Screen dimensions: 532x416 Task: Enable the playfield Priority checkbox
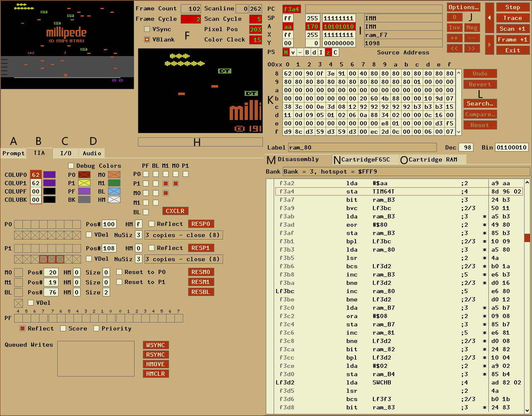click(x=96, y=328)
